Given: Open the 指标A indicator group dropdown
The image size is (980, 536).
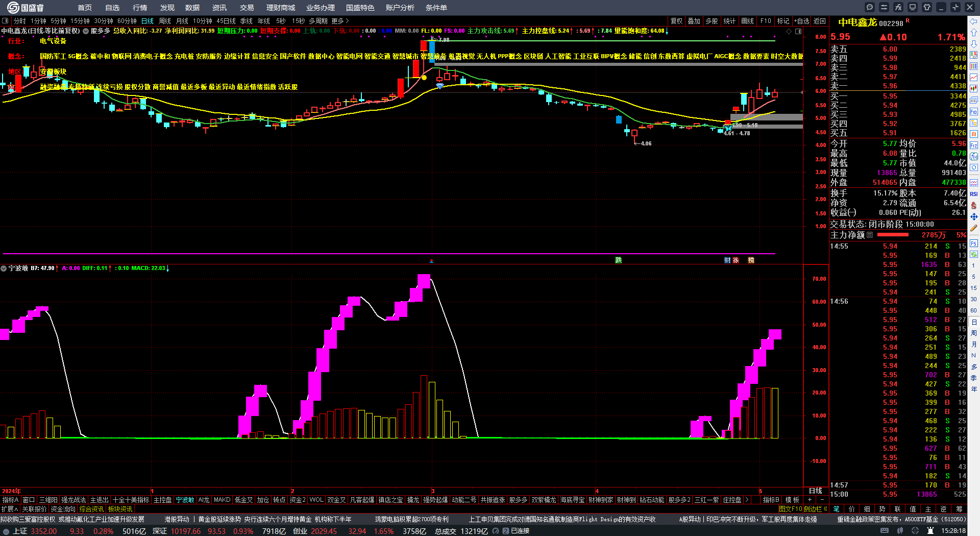Looking at the screenshot, I should [10, 500].
